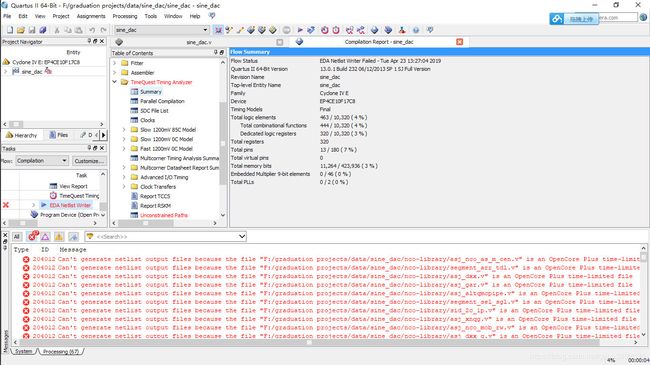Click the Settings toolbar icon highlighted purple

pyautogui.click(x=218, y=30)
